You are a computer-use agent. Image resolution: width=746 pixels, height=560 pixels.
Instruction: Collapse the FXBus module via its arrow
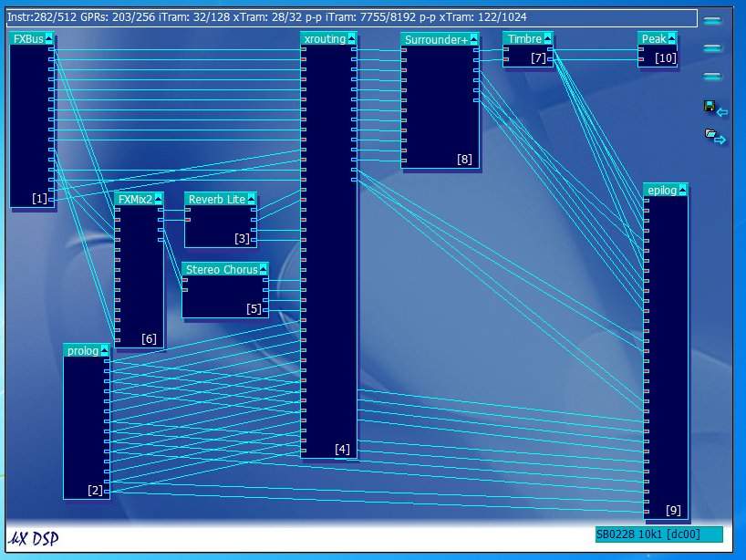point(49,38)
